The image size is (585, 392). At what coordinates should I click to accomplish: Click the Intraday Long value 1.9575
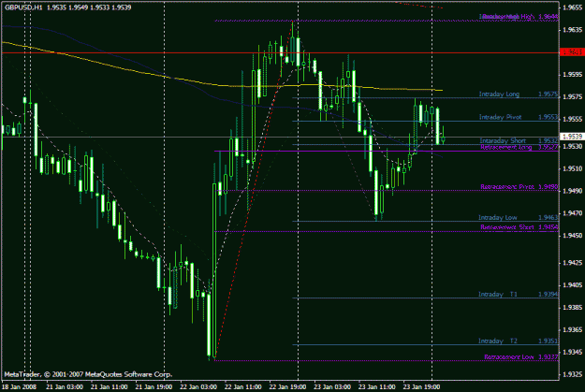pos(548,94)
